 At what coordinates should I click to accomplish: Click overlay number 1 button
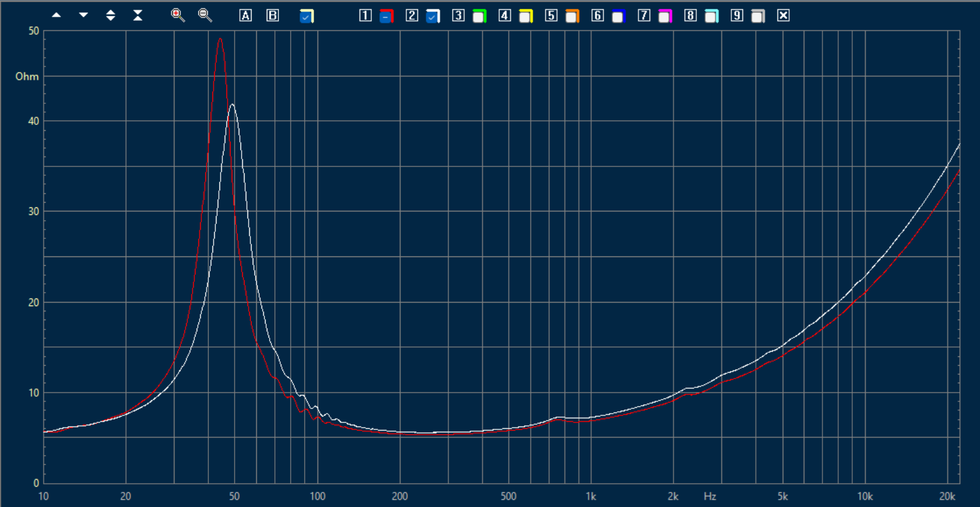pyautogui.click(x=365, y=16)
